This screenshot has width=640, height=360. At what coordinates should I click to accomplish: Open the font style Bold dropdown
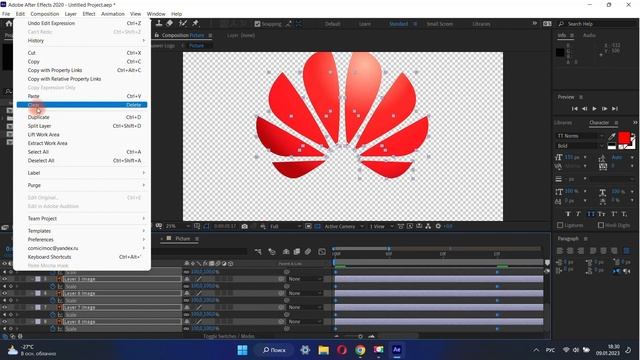580,146
